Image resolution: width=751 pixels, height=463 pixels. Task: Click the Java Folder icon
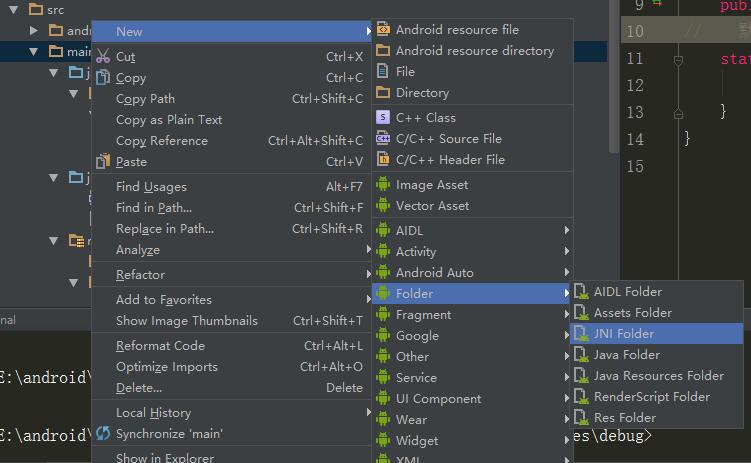coord(581,355)
